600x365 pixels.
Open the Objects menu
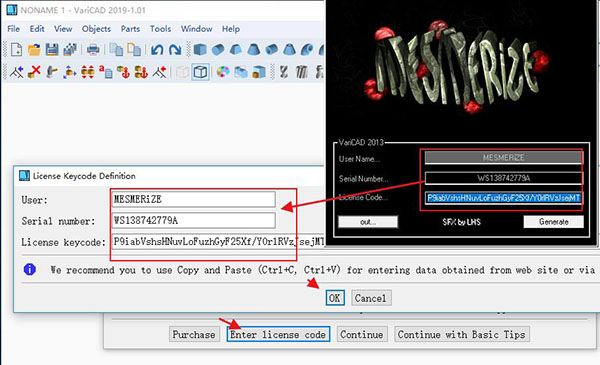[96, 29]
